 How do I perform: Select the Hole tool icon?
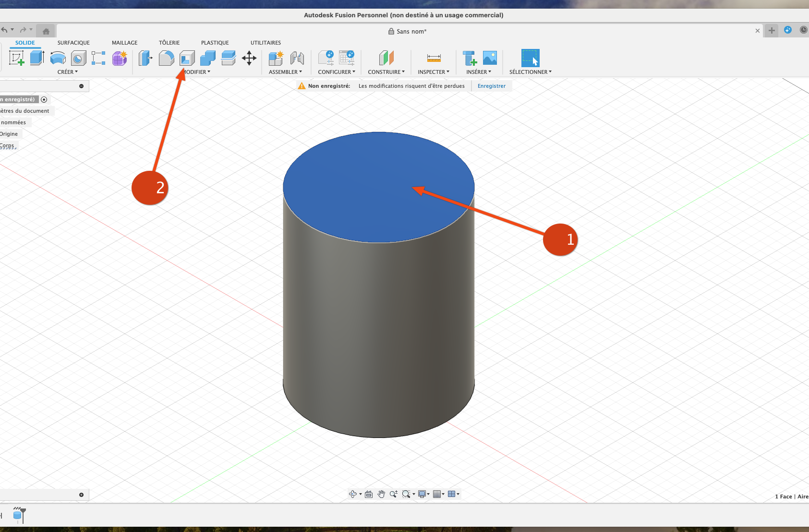[79, 59]
